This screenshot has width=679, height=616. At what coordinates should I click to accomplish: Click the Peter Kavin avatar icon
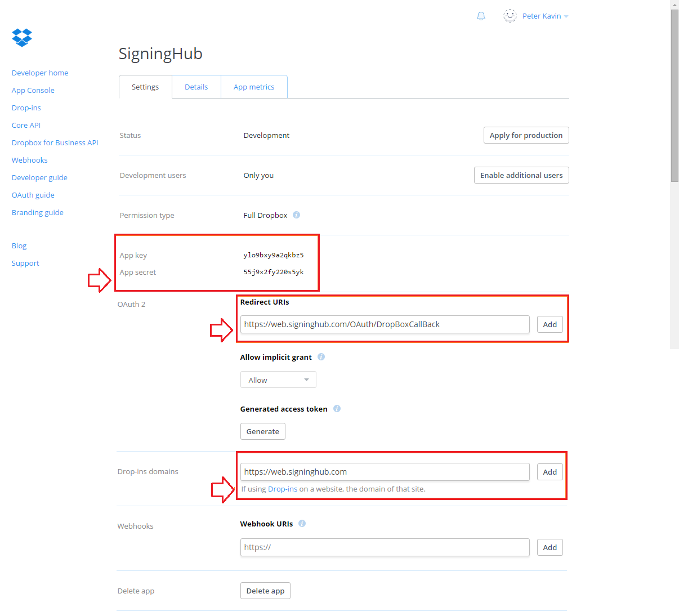click(x=510, y=16)
